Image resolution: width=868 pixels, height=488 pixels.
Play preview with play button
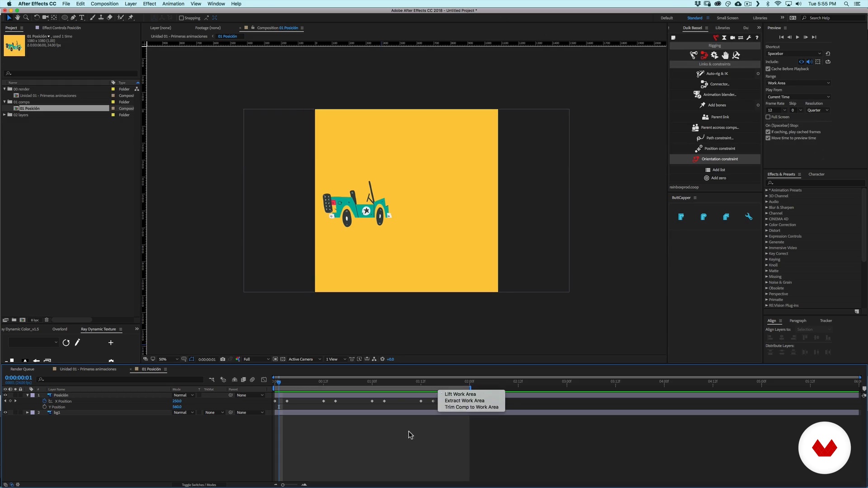click(797, 37)
